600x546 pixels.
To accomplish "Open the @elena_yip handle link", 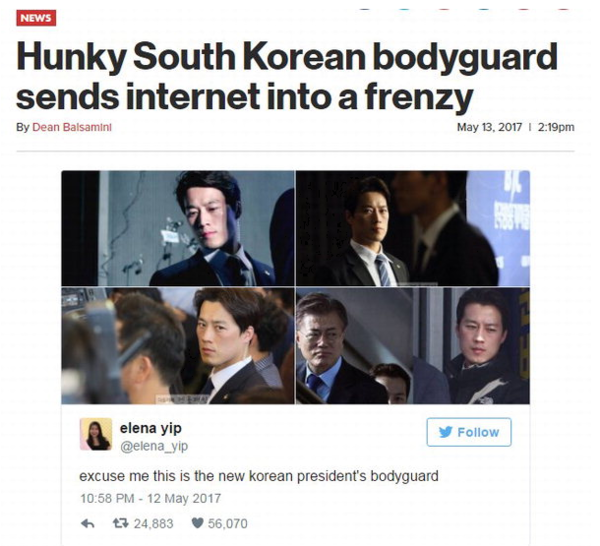I will click(x=154, y=446).
